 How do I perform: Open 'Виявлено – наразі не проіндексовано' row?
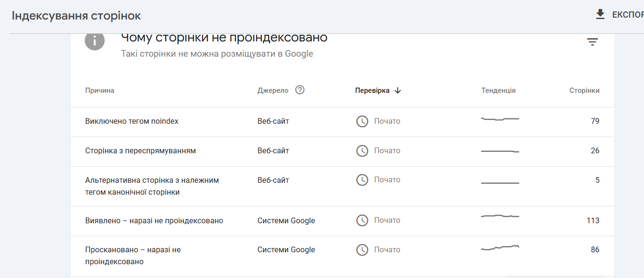[x=154, y=220]
